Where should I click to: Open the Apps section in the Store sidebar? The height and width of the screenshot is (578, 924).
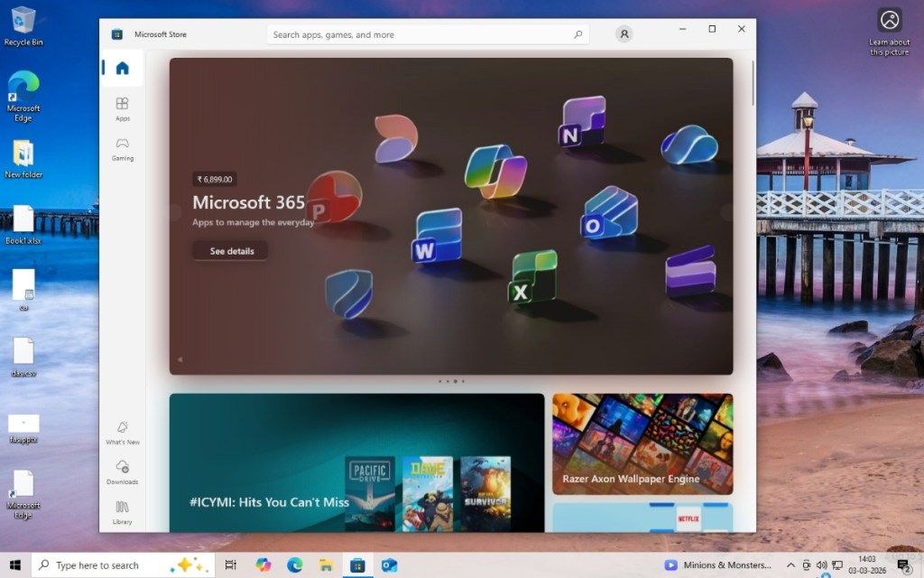pos(122,107)
